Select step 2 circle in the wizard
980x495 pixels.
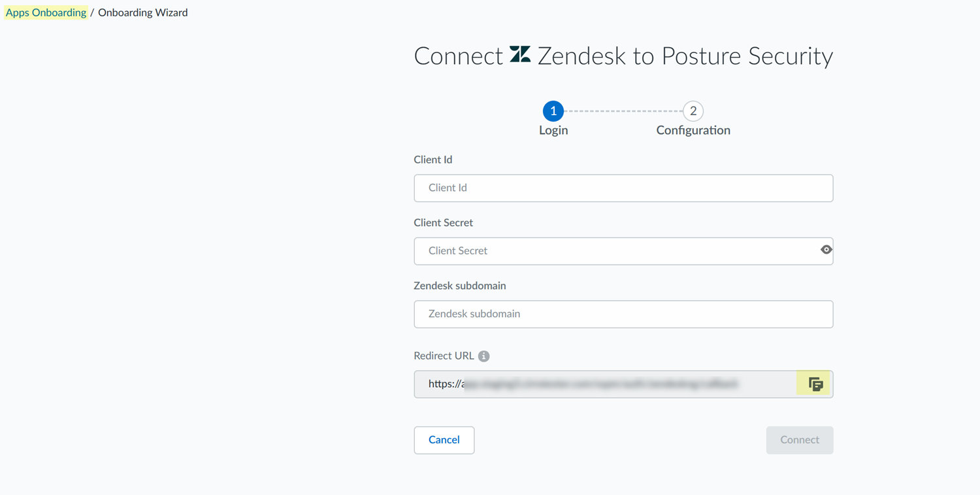point(693,111)
